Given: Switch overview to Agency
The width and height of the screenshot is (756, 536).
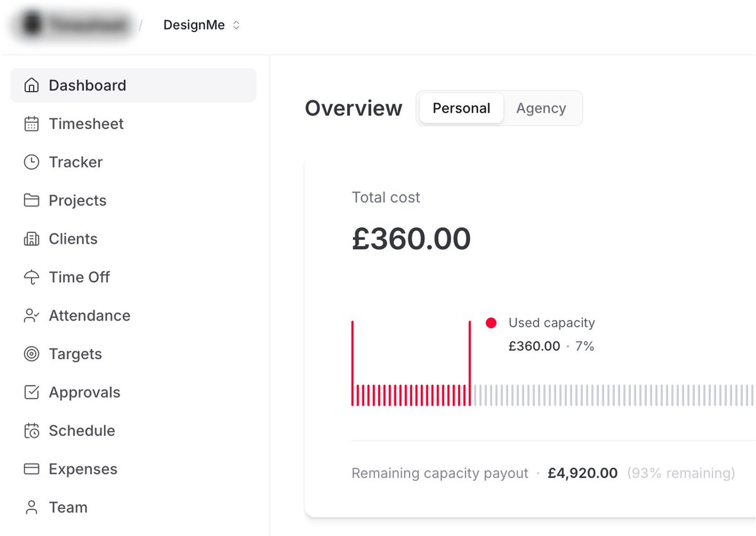Looking at the screenshot, I should (x=541, y=108).
